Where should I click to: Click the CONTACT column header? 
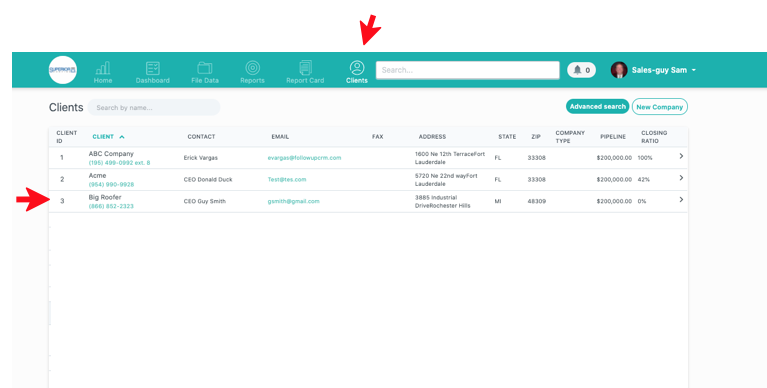click(x=201, y=137)
